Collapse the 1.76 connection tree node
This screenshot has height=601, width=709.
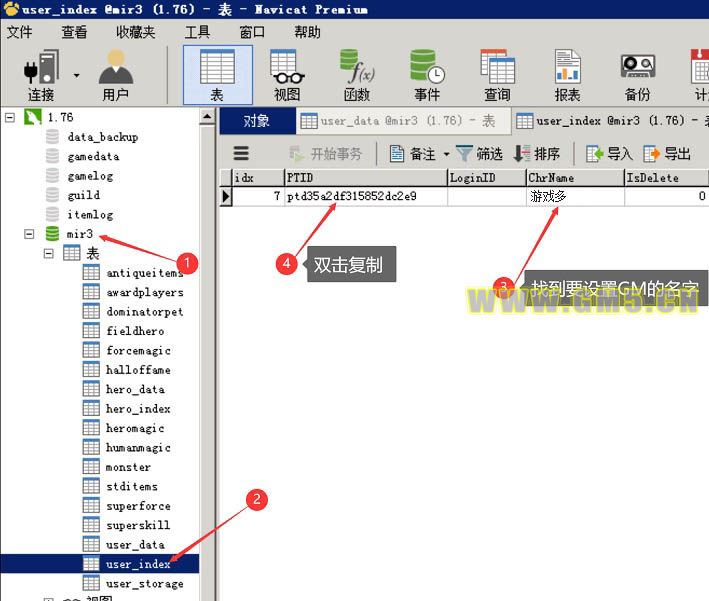[10, 117]
